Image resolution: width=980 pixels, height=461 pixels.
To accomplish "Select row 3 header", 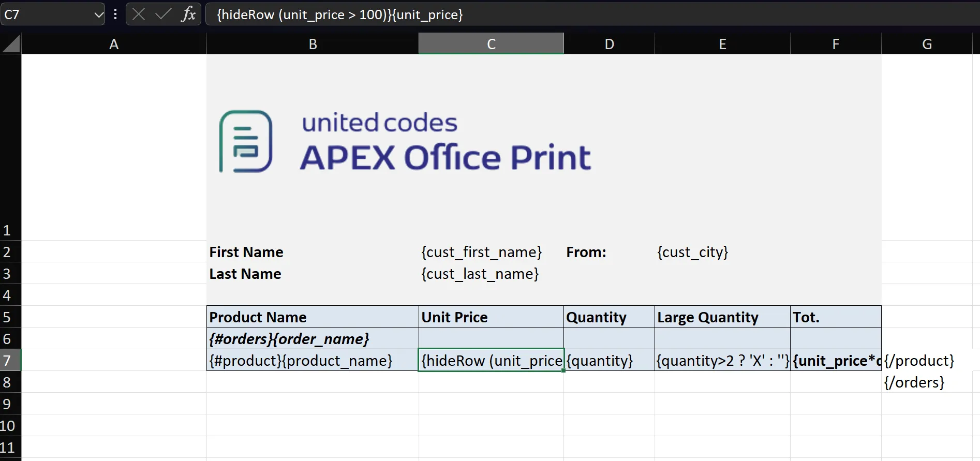I will [10, 273].
